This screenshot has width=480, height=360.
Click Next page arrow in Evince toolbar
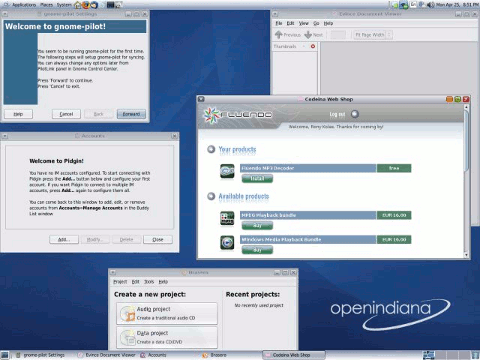313,34
